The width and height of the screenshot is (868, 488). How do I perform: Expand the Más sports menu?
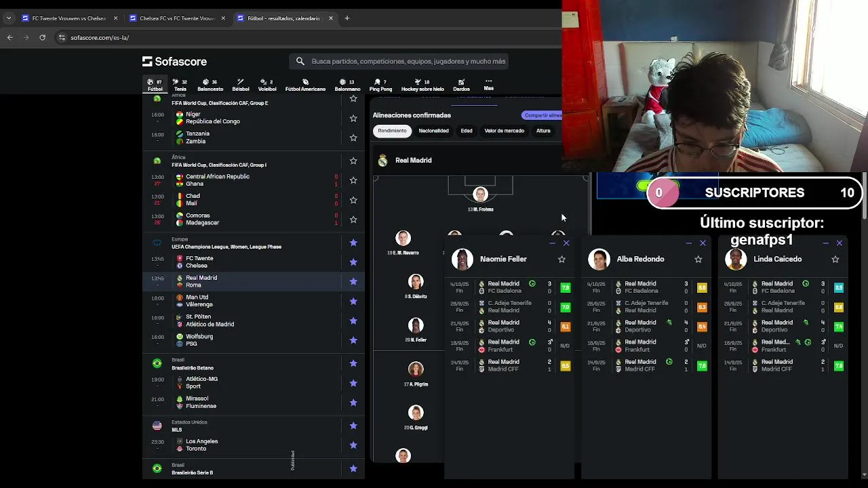pos(488,85)
